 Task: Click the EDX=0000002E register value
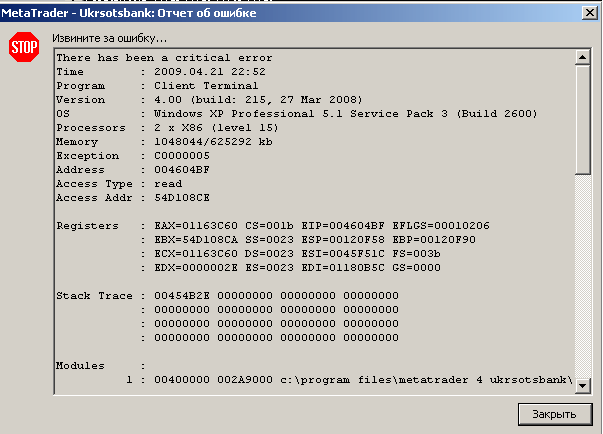click(196, 268)
